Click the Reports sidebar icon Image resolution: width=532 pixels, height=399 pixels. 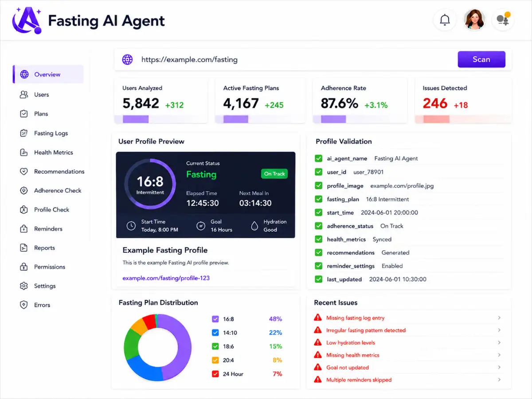pos(24,248)
